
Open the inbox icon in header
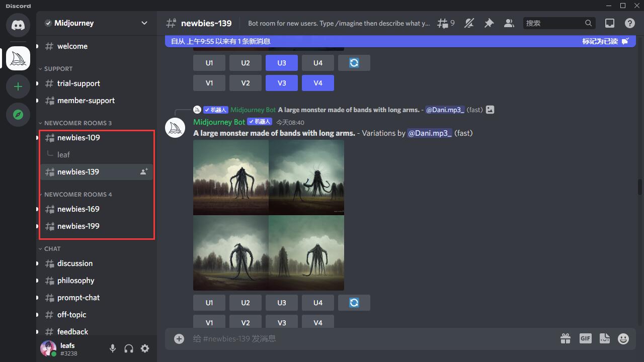pos(609,23)
